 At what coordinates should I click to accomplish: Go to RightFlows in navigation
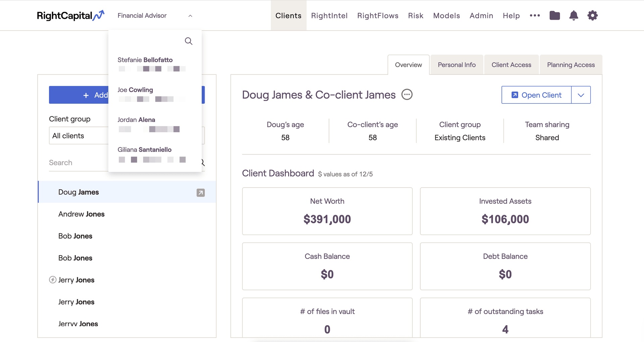(x=378, y=16)
